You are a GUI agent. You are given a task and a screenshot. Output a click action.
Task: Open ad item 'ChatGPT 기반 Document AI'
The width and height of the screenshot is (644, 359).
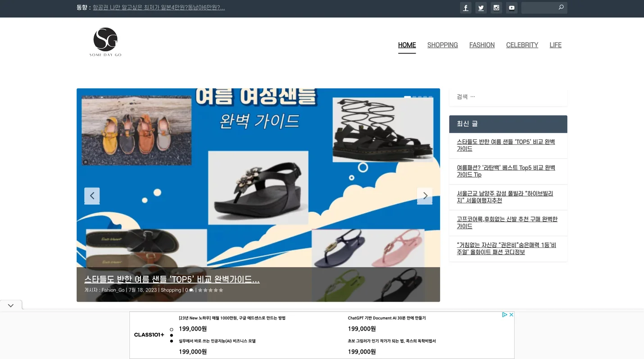point(386,318)
